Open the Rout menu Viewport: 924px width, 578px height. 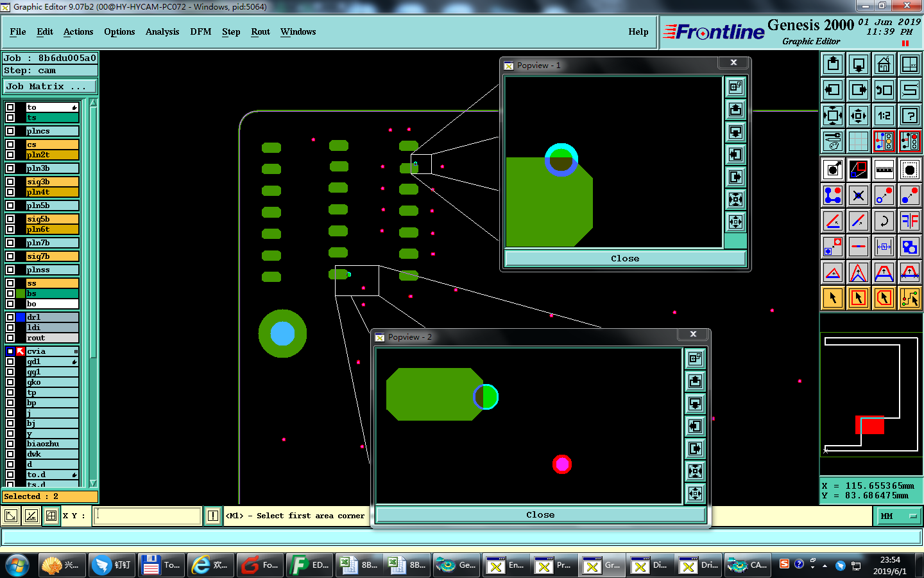261,31
